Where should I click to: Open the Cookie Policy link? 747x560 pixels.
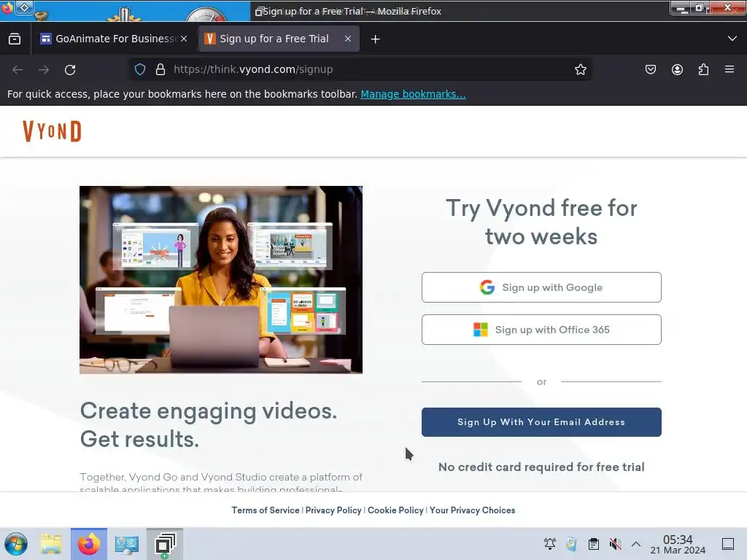[x=395, y=510]
